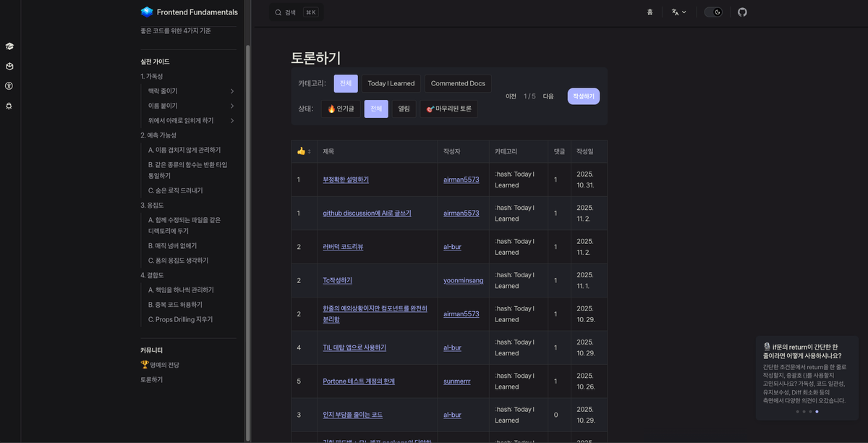Open the language translation dropdown
The height and width of the screenshot is (443, 868).
point(678,12)
